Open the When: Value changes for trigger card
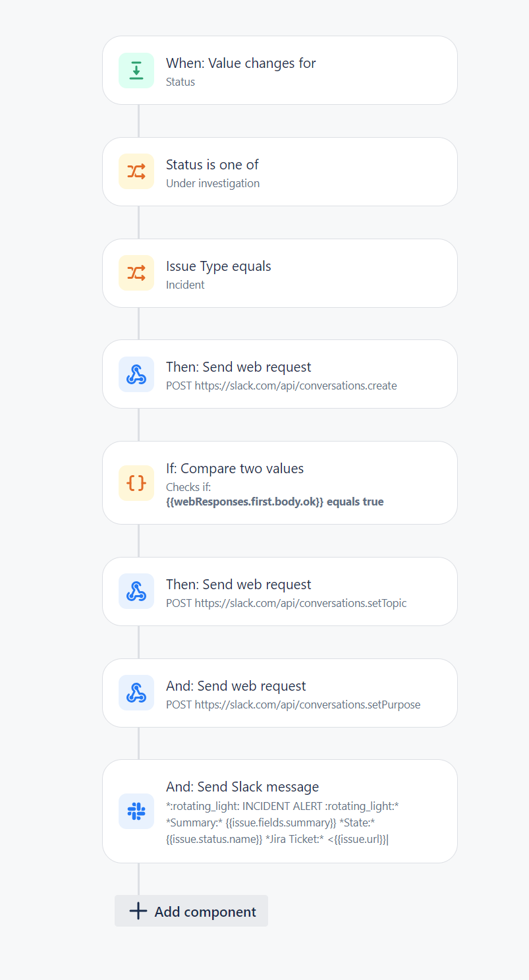Image resolution: width=529 pixels, height=980 pixels. 280,70
